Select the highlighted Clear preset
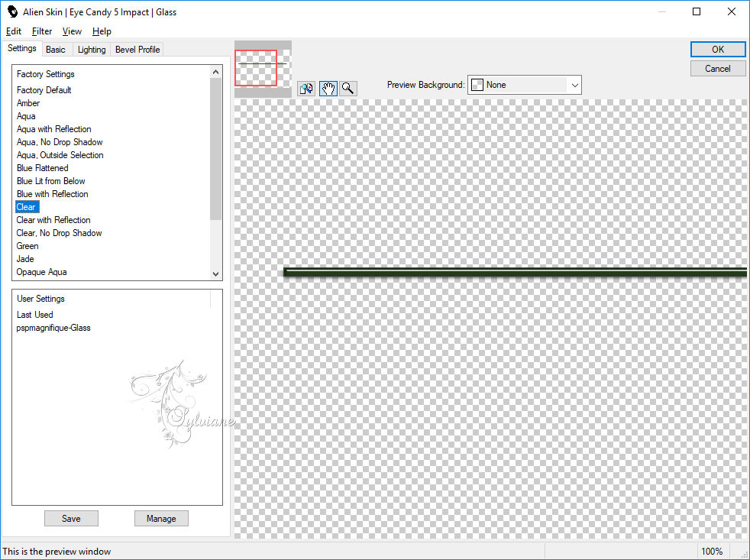 tap(27, 207)
